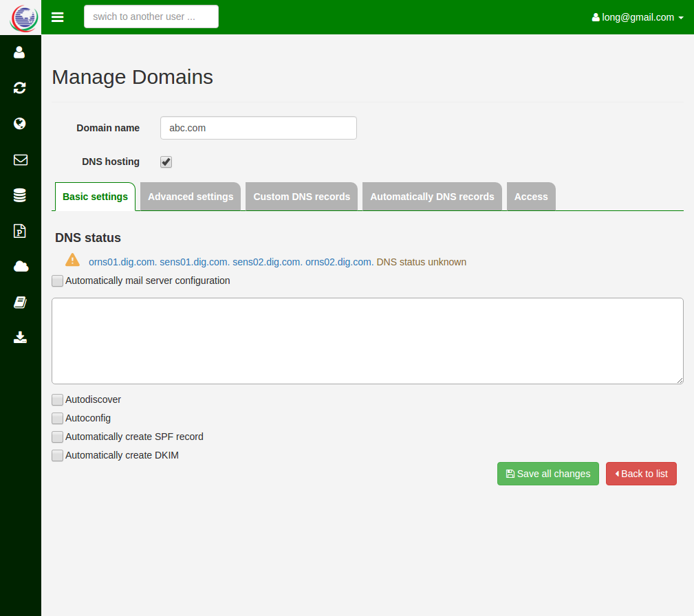Switch to the Advanced settings tab
694x616 pixels.
(191, 197)
